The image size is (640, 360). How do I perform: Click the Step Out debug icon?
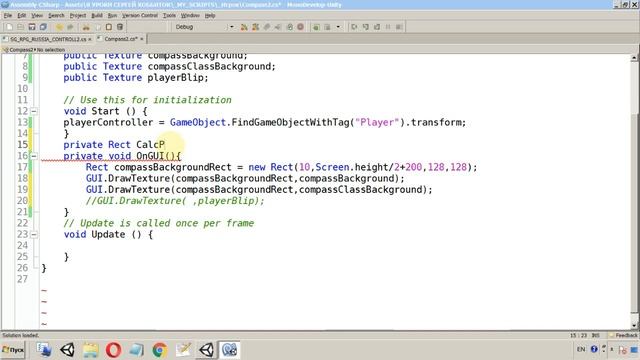coord(377,27)
